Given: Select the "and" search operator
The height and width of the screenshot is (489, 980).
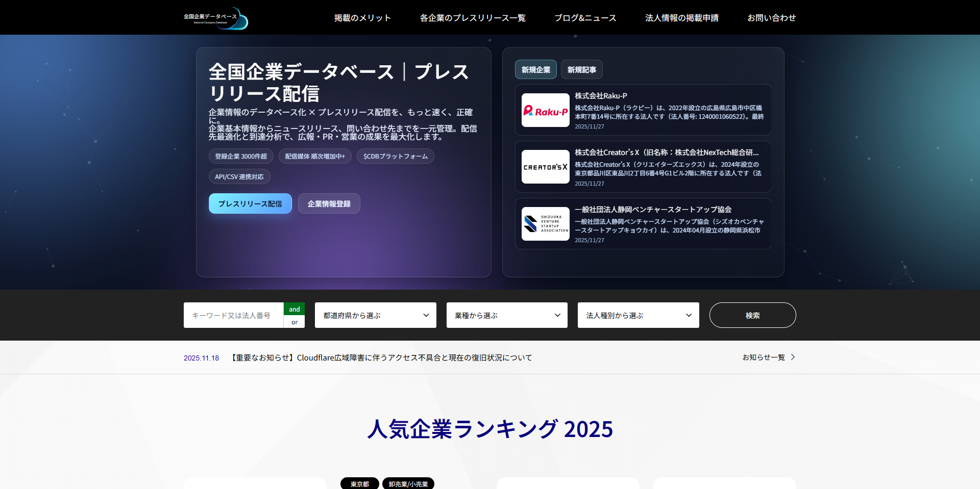Looking at the screenshot, I should (x=294, y=309).
